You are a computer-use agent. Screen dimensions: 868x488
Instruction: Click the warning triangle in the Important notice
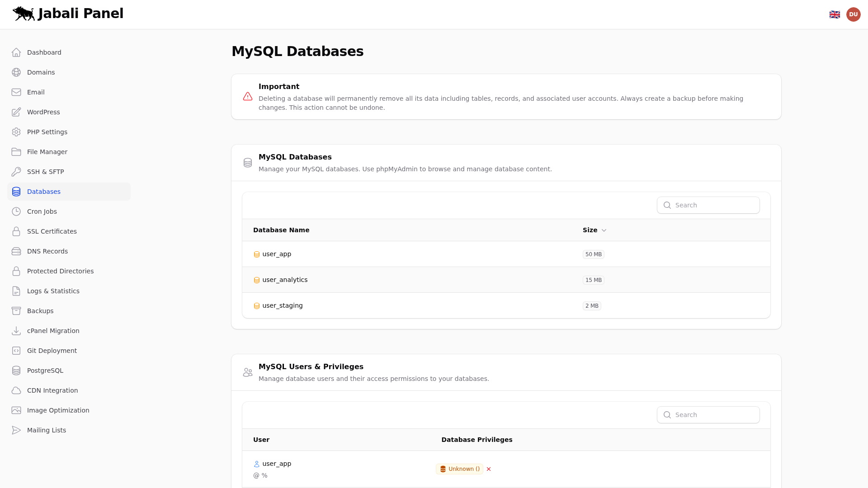248,96
